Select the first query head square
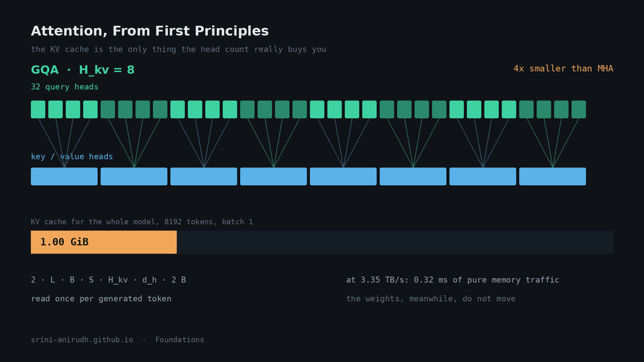644x362 pixels. click(x=38, y=109)
